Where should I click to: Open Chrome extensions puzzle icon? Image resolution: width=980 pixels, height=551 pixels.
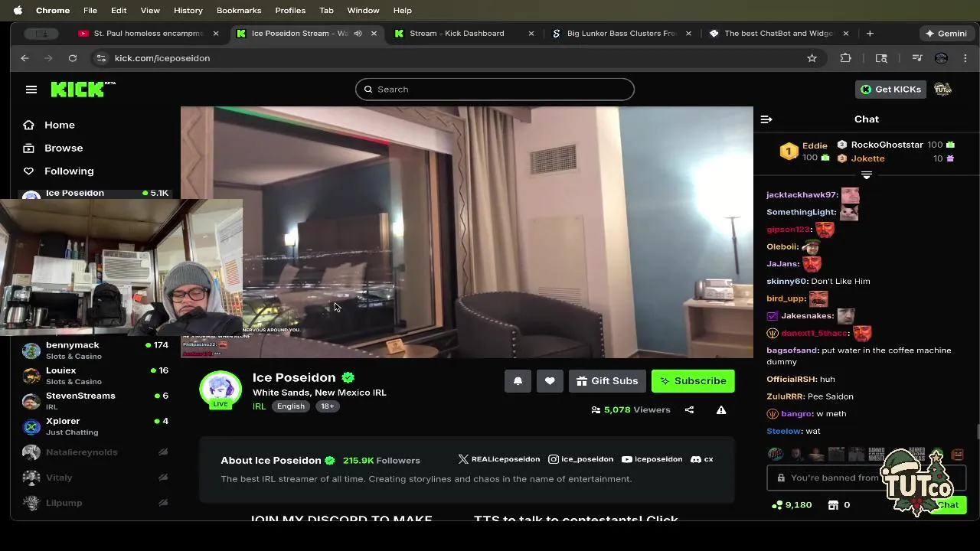(845, 58)
